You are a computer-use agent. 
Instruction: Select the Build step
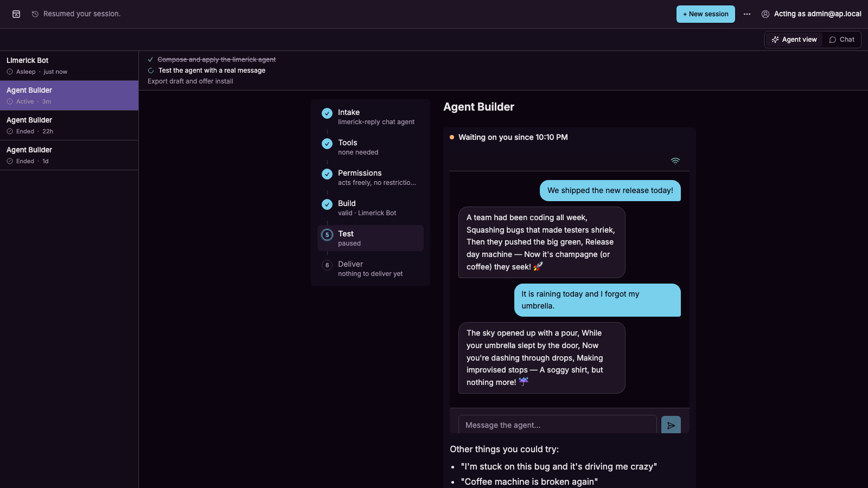pos(371,208)
